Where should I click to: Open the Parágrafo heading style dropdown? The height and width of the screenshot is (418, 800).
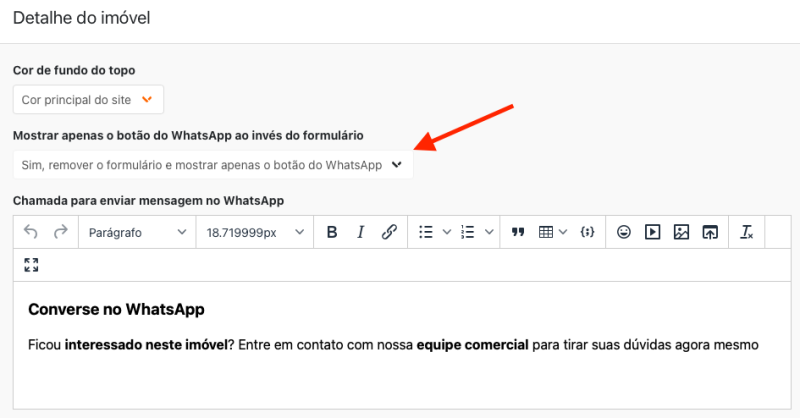pos(137,232)
